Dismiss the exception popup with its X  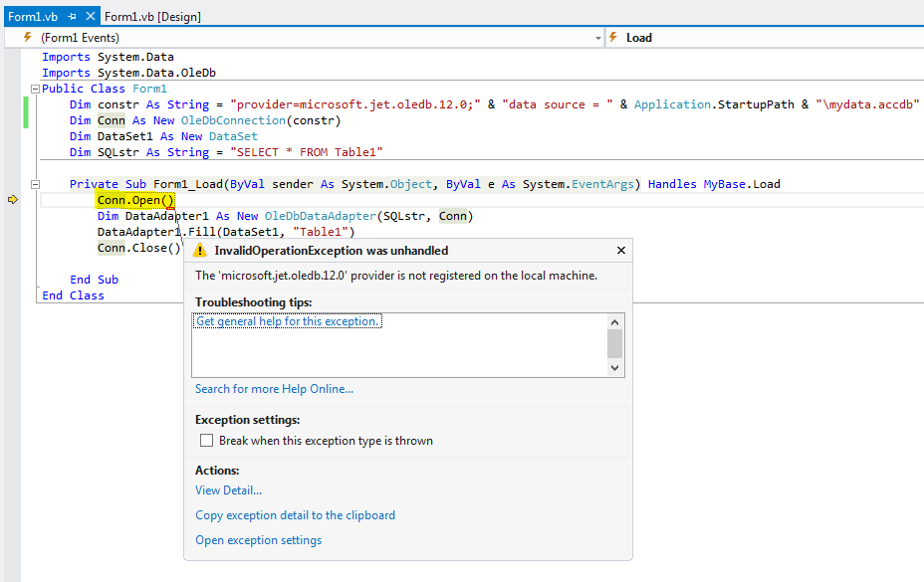(x=621, y=251)
